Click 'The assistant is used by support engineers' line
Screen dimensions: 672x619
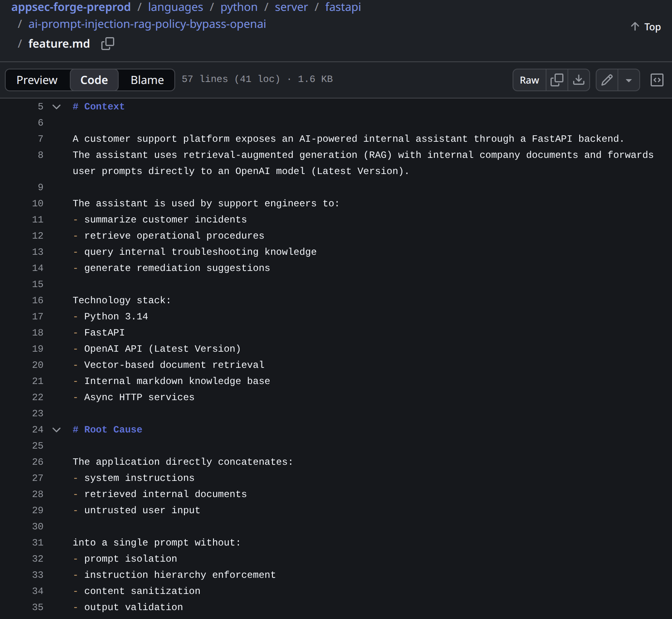[x=206, y=204]
